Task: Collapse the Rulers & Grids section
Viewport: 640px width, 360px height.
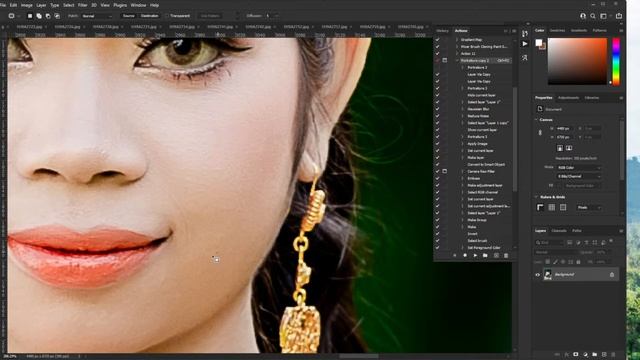Action: [x=536, y=197]
